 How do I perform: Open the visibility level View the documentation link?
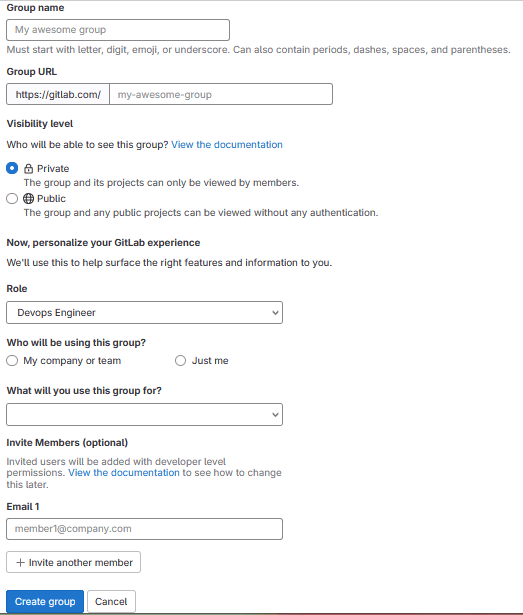[x=227, y=145]
